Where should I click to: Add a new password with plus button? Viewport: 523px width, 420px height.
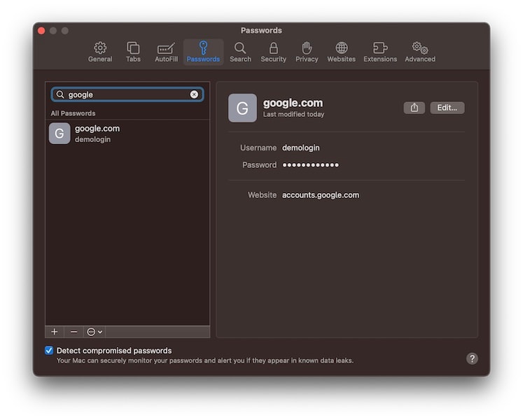coord(55,332)
